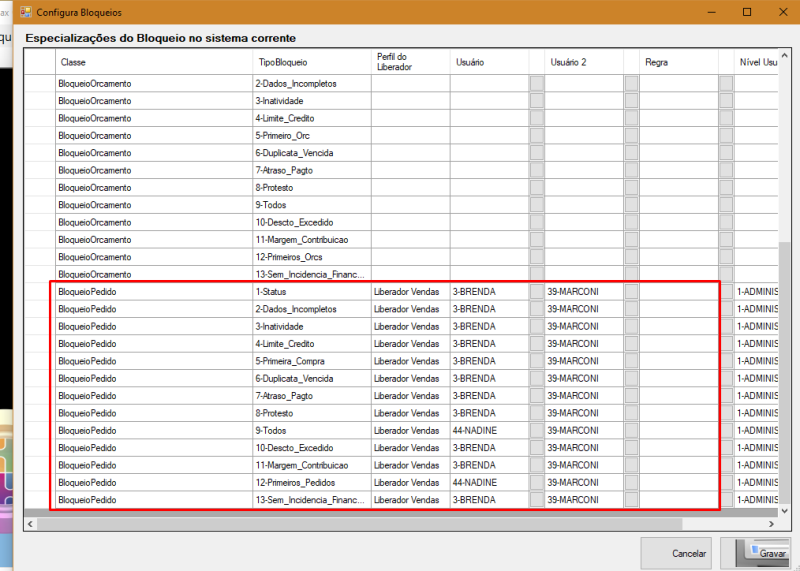Open Regra lookup for BloqueioPedido 11-Margem_Contribuicao

tap(727, 465)
